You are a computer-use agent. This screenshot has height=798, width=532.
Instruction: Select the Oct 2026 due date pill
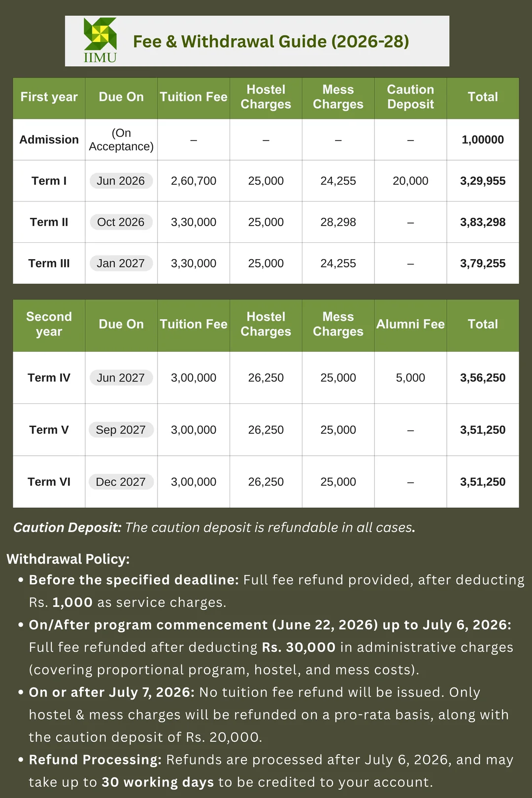(x=121, y=222)
